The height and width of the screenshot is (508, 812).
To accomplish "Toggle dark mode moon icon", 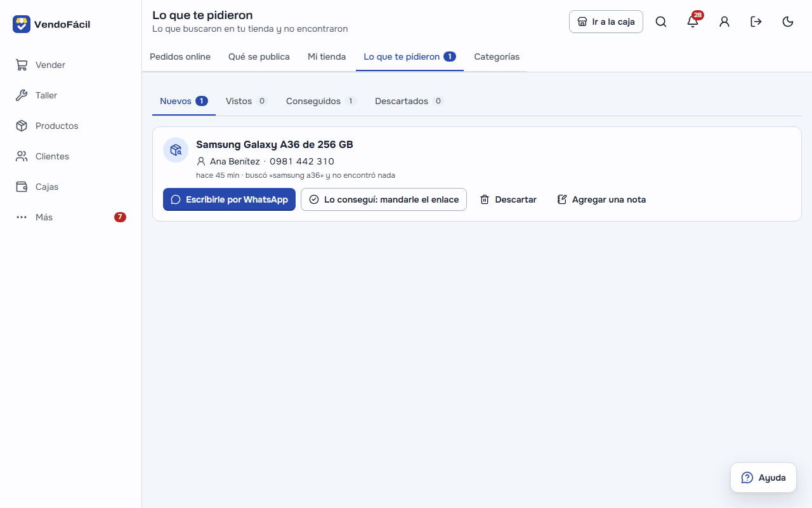I will (x=788, y=22).
